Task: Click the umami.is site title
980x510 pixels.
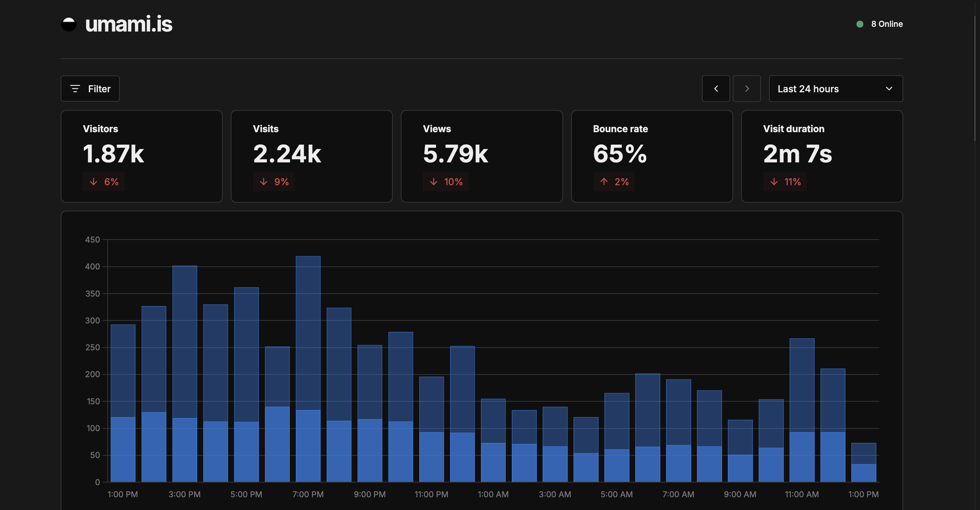Action: tap(128, 24)
